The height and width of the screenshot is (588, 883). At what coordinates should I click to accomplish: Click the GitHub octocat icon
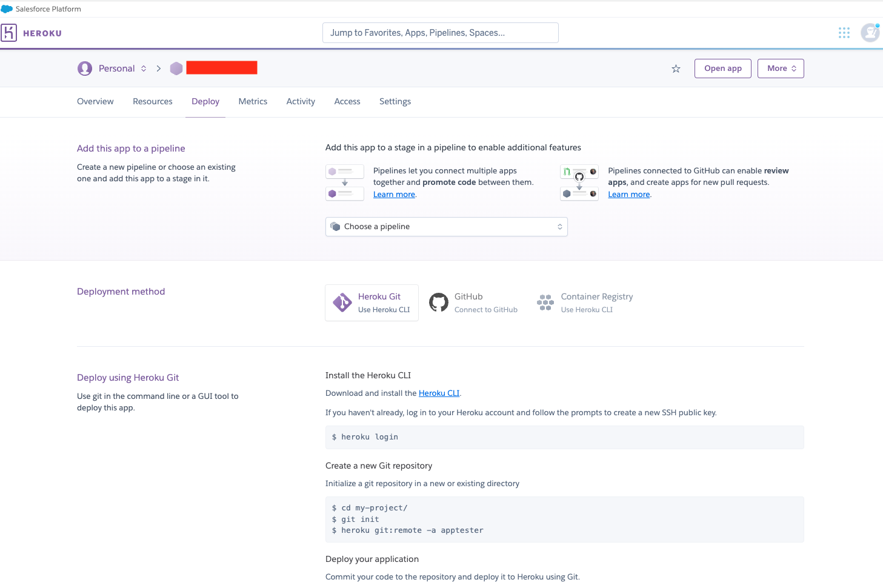click(439, 302)
